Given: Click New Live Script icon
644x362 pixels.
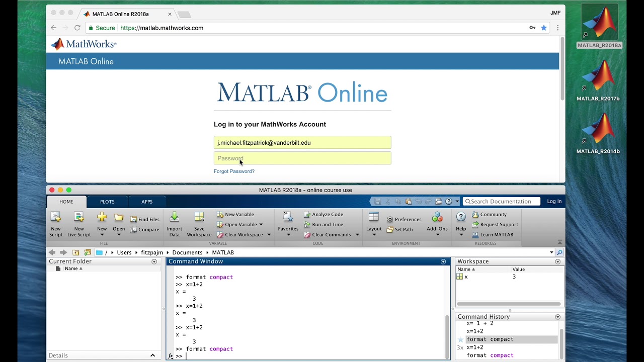Looking at the screenshot, I should (79, 217).
